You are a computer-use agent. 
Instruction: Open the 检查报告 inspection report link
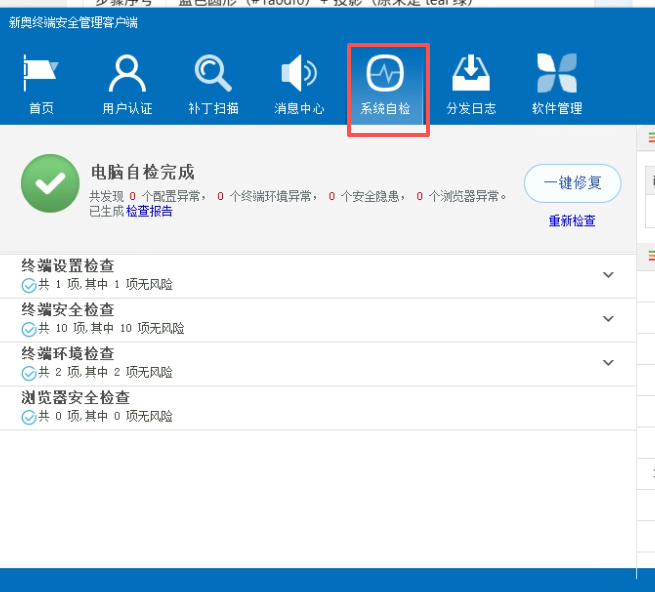pos(149,211)
